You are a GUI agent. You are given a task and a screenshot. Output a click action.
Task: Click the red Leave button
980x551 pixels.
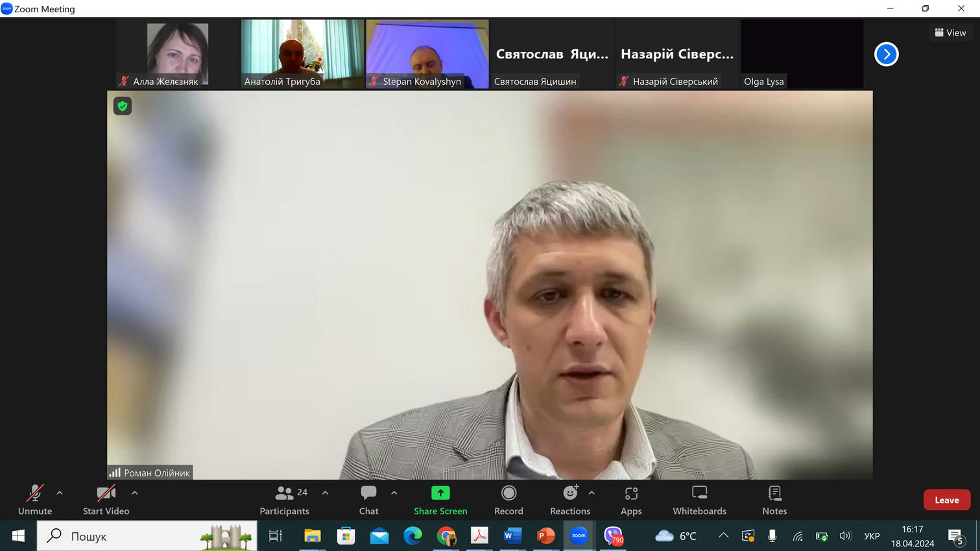pyautogui.click(x=946, y=500)
